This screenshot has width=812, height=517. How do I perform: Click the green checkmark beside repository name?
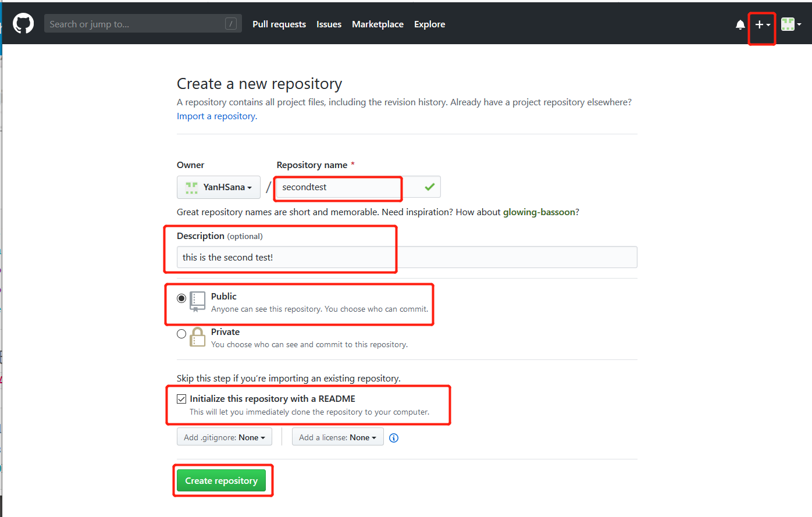click(430, 187)
